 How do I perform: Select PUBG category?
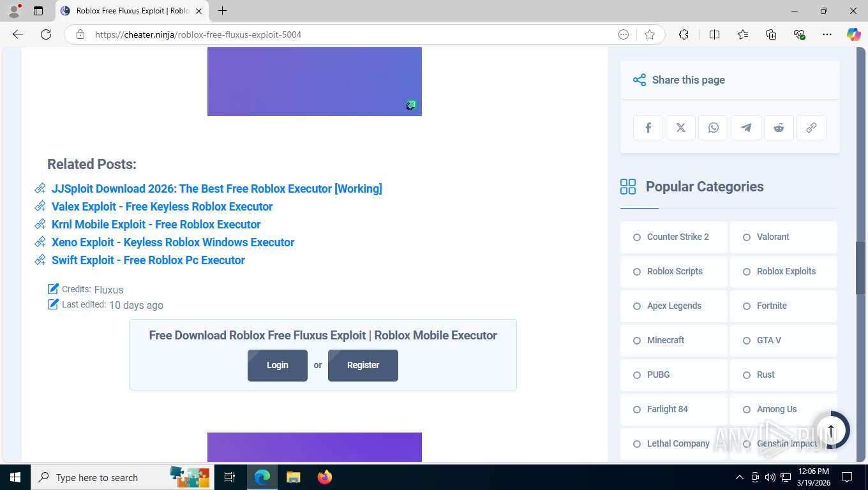(x=674, y=375)
